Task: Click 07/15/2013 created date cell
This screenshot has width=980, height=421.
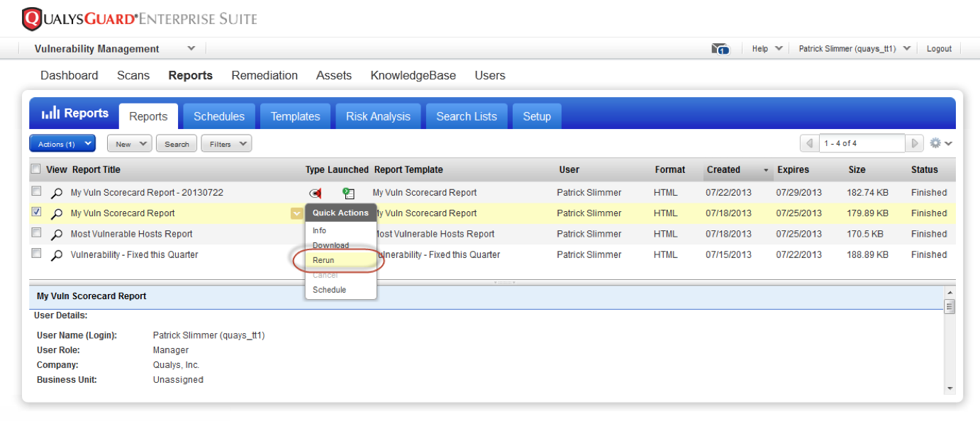Action: [x=728, y=254]
